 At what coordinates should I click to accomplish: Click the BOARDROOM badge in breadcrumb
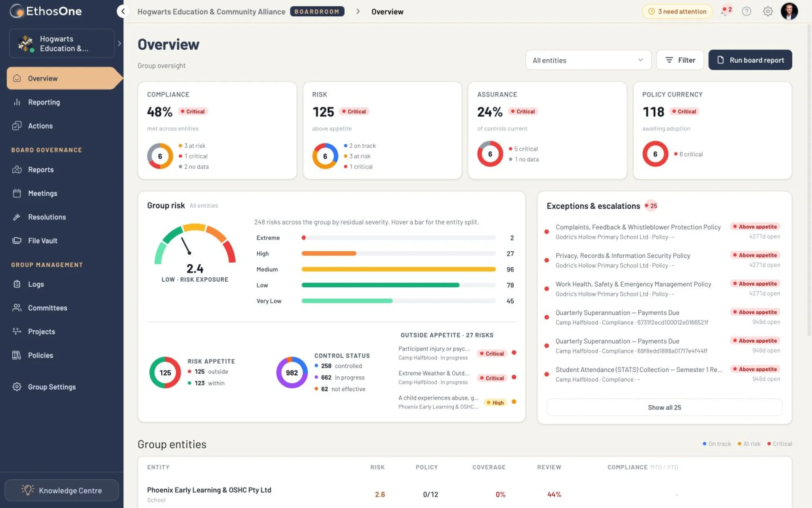pyautogui.click(x=317, y=11)
